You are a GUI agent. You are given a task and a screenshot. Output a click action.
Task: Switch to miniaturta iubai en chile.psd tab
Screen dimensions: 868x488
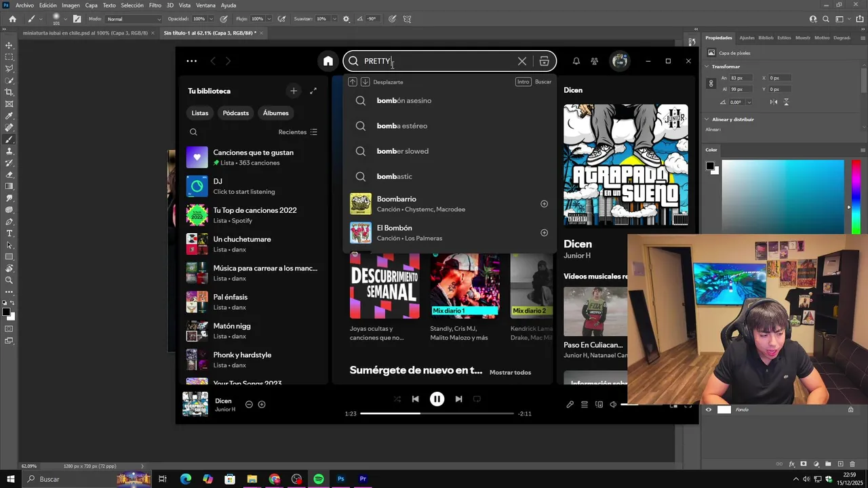tap(85, 33)
